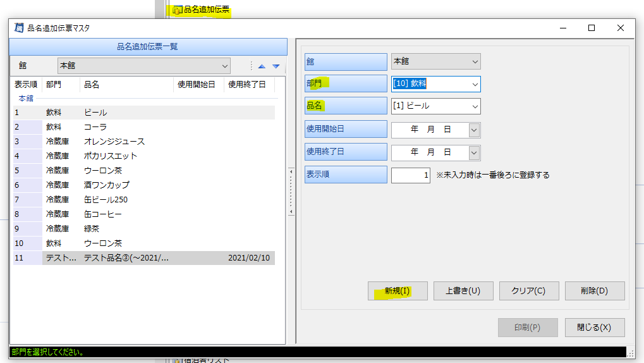Open the 使用終了日 date picker
This screenshot has width=644, height=363.
(x=475, y=152)
